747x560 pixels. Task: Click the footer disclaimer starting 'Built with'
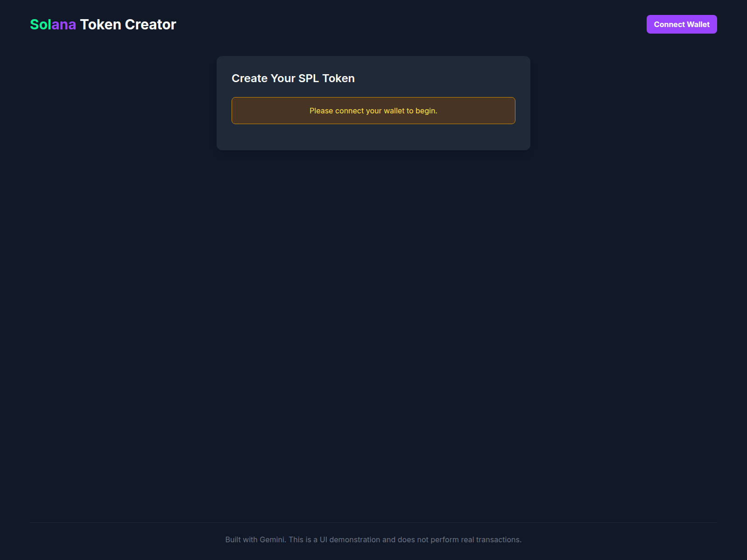pos(373,539)
